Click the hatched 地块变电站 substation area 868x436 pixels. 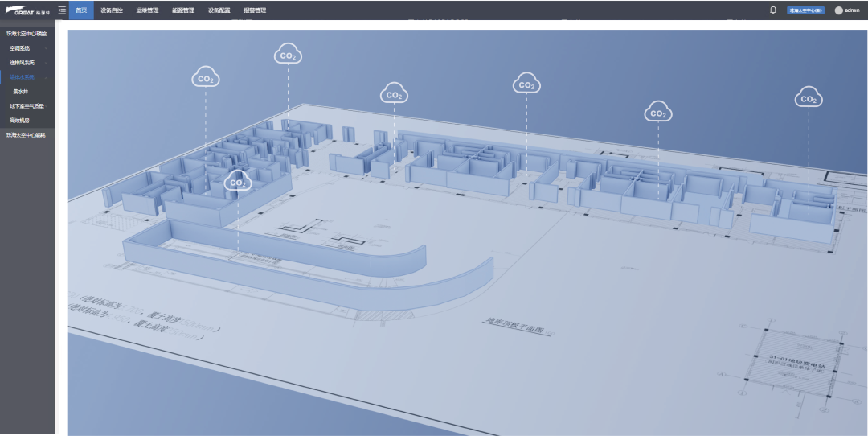click(x=794, y=362)
